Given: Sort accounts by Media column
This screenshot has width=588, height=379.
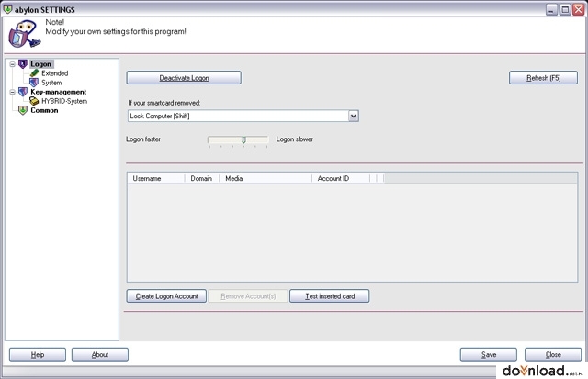Looking at the screenshot, I should pos(266,179).
